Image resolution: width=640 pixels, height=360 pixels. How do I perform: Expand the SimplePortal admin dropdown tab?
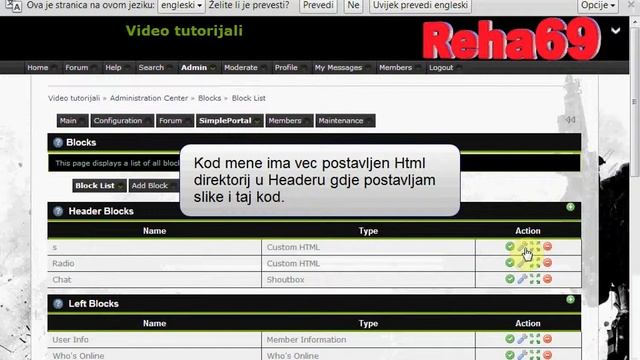coord(229,121)
